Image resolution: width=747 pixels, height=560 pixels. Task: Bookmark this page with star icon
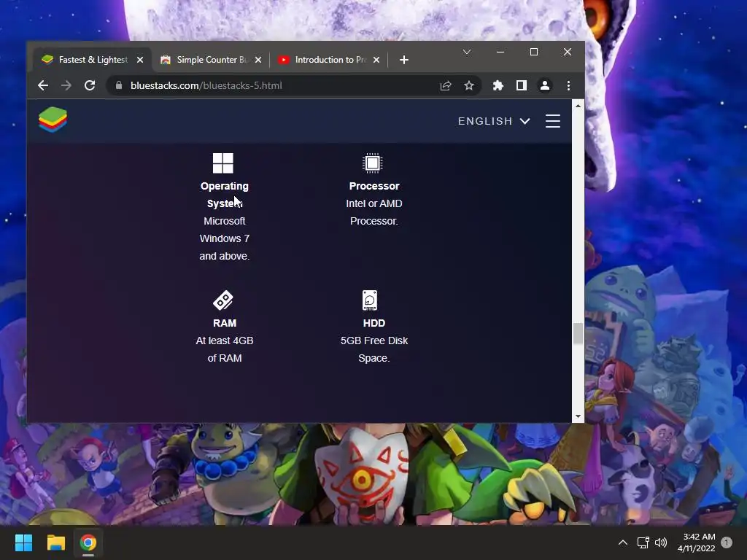click(x=469, y=85)
